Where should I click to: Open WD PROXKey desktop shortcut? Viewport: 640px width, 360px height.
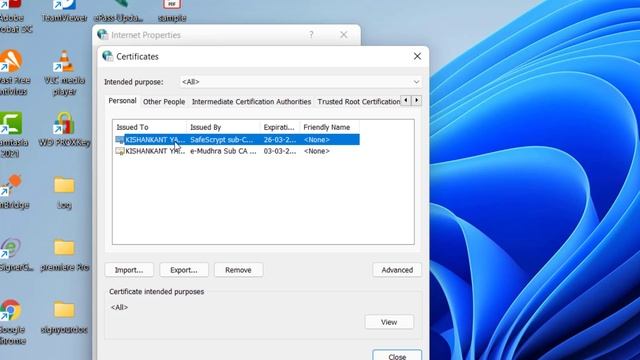(64, 129)
